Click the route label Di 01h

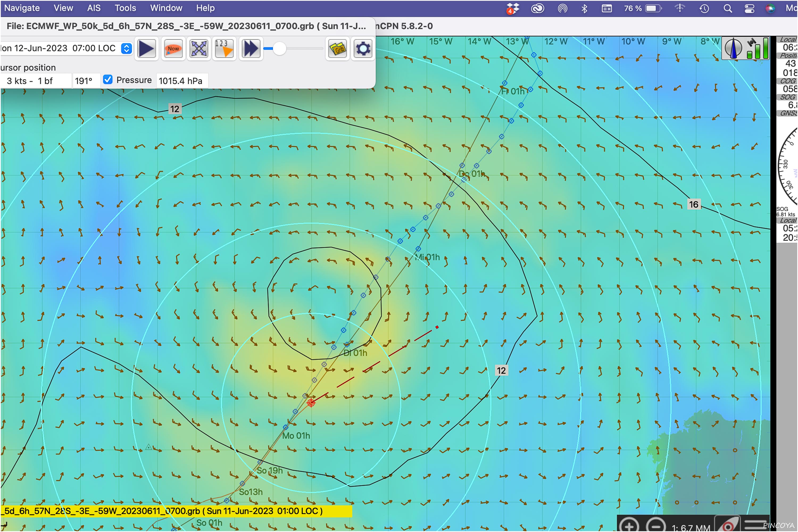355,353
